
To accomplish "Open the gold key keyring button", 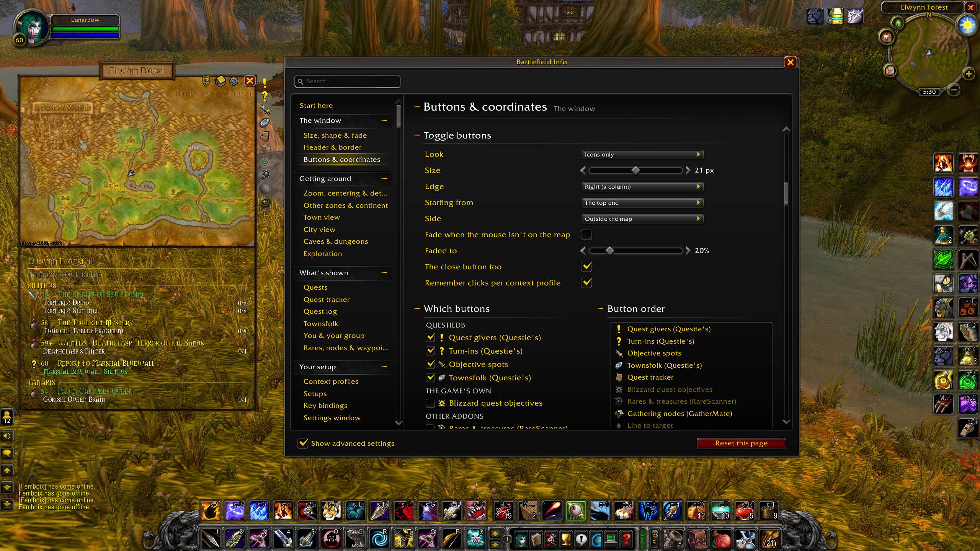I will tap(654, 539).
